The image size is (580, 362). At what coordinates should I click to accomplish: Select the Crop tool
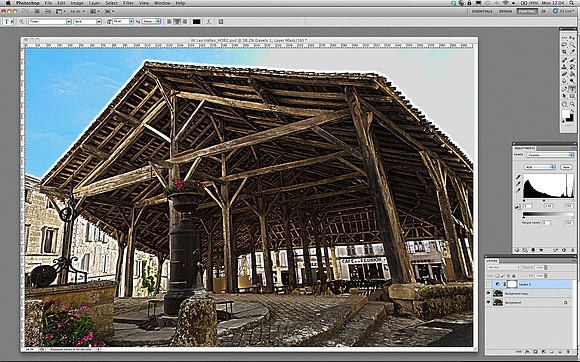point(564,51)
